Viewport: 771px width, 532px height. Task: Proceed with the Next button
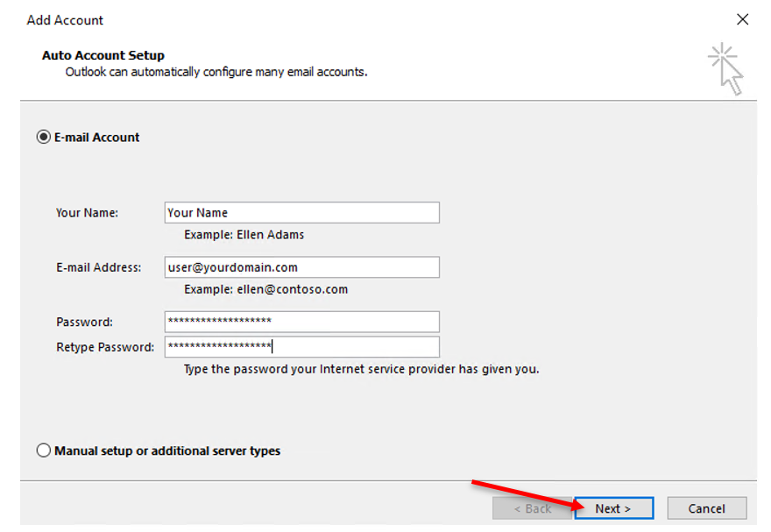click(613, 508)
